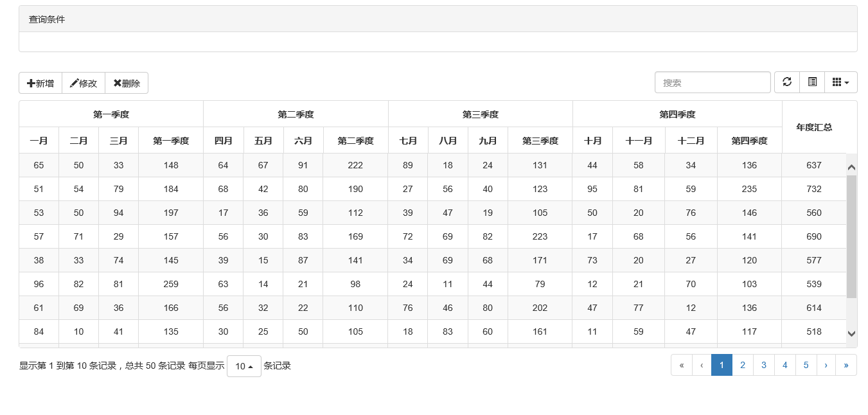Click the 年度汇总 column header
The width and height of the screenshot is (868, 415).
click(814, 127)
